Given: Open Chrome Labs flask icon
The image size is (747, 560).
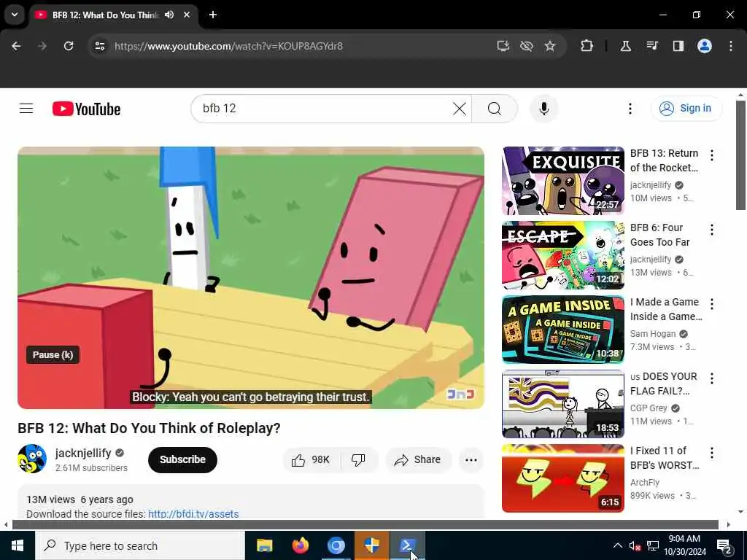Looking at the screenshot, I should [625, 46].
